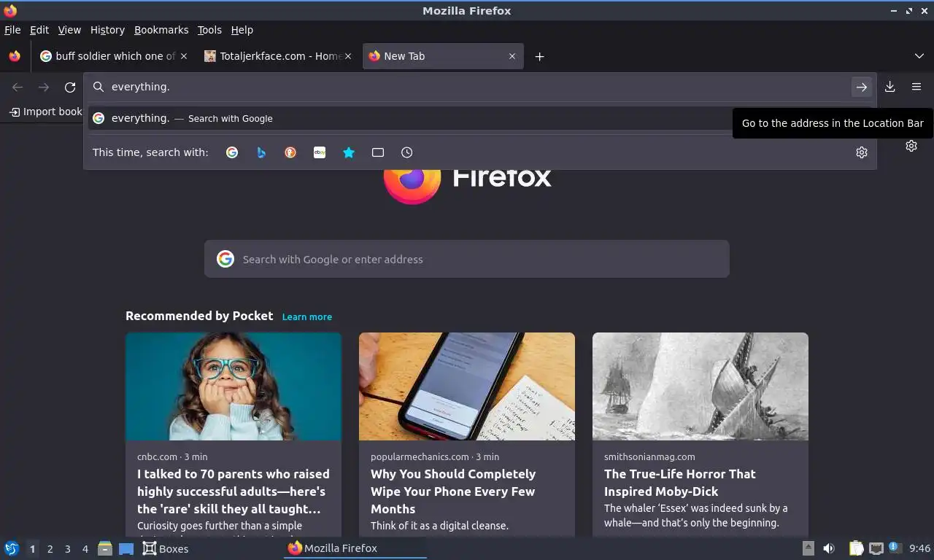Open the Edit menu

[39, 30]
